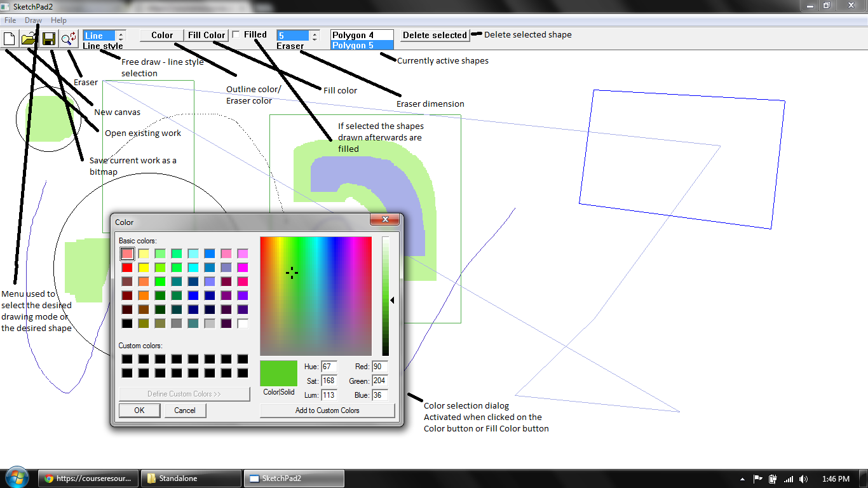The image size is (868, 488).
Task: Open the Standalone folder taskbar button
Action: click(191, 478)
